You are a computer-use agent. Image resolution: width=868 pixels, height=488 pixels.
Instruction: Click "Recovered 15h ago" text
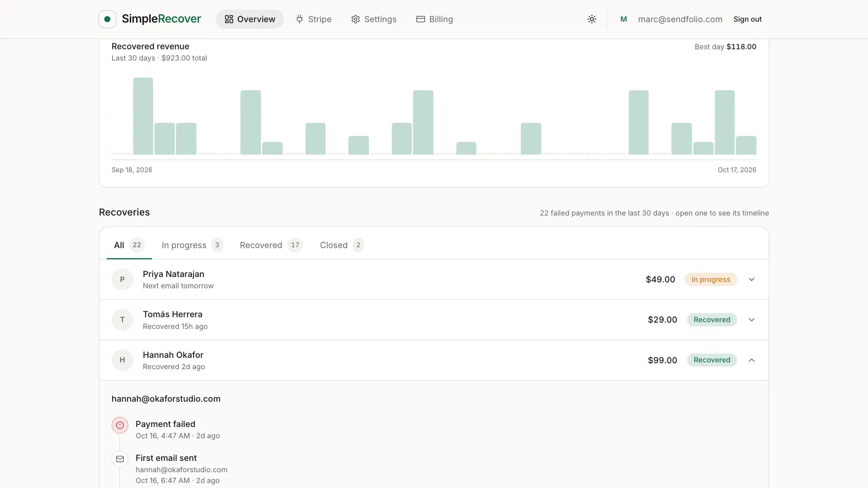[x=175, y=326]
